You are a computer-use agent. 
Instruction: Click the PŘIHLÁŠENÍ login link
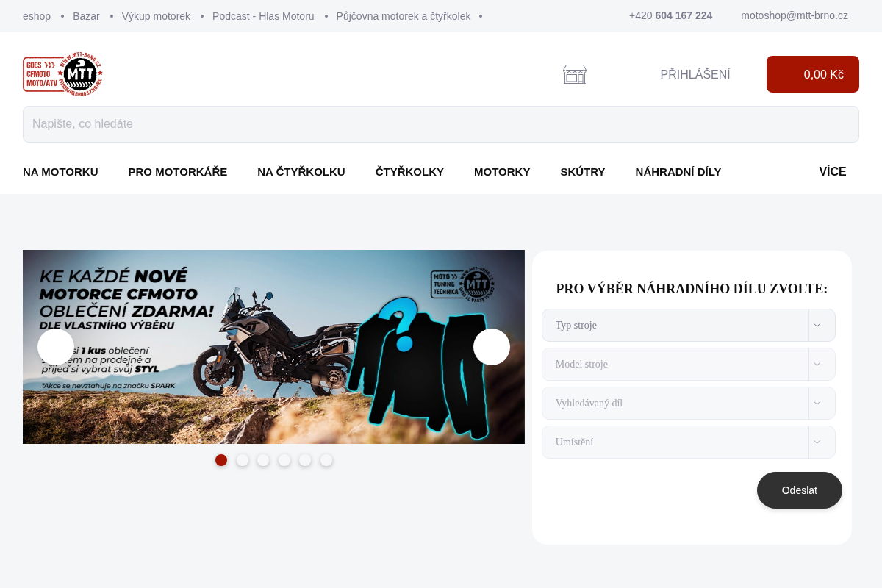pyautogui.click(x=695, y=74)
